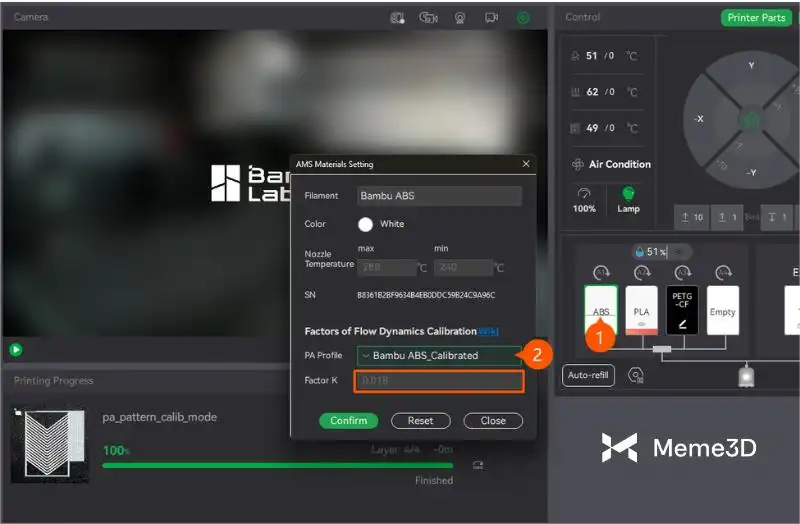Open the AMS settings icon beside Auto-refill

click(x=636, y=375)
